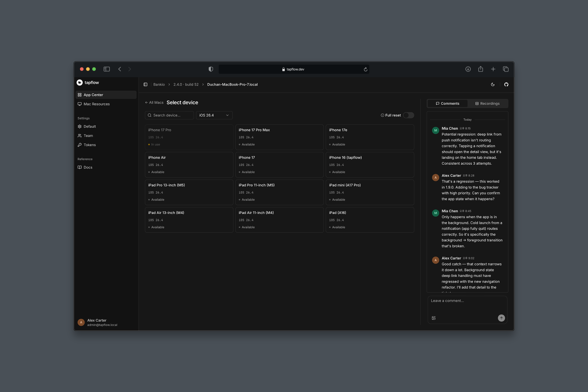Click the tapflow.dev address bar

click(294, 69)
